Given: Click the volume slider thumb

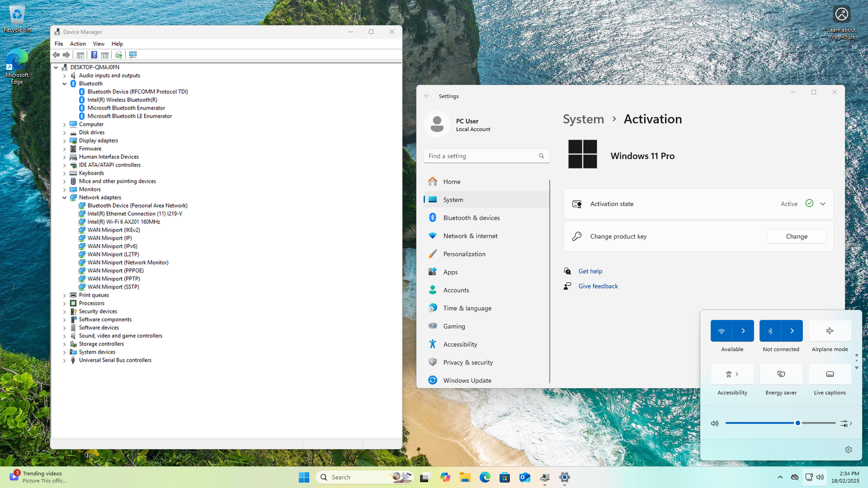Looking at the screenshot, I should [797, 423].
